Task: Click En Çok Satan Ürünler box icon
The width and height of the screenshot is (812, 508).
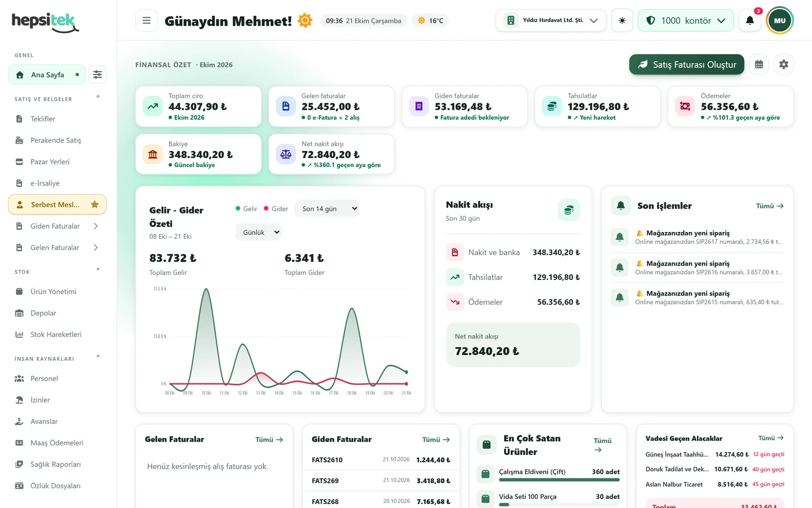Action: pyautogui.click(x=486, y=445)
